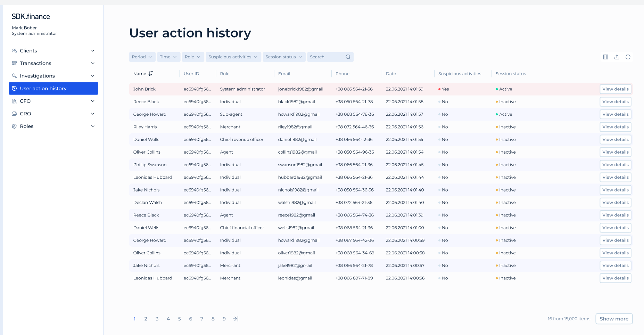Click the search magnifier in the search field
The height and width of the screenshot is (335, 644).
click(x=348, y=57)
